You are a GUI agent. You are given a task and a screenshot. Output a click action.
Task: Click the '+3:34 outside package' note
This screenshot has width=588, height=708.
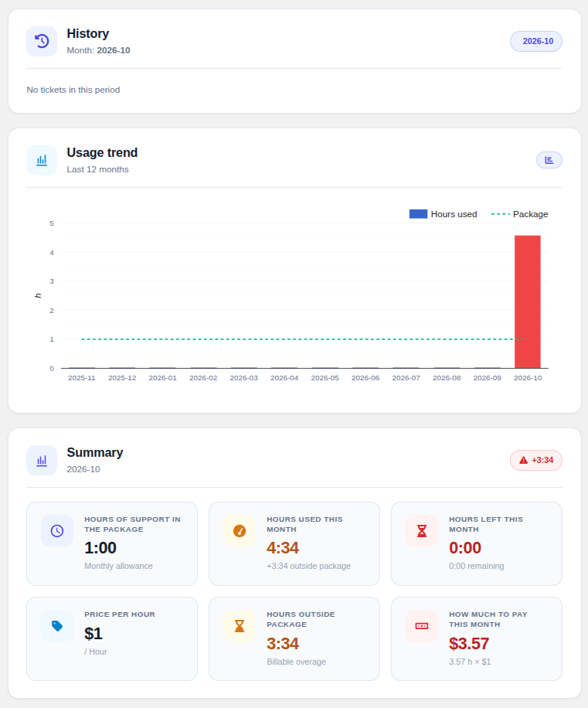tap(308, 567)
